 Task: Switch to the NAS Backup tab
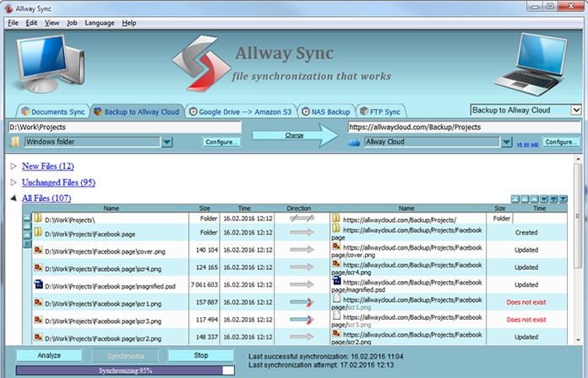pos(326,111)
